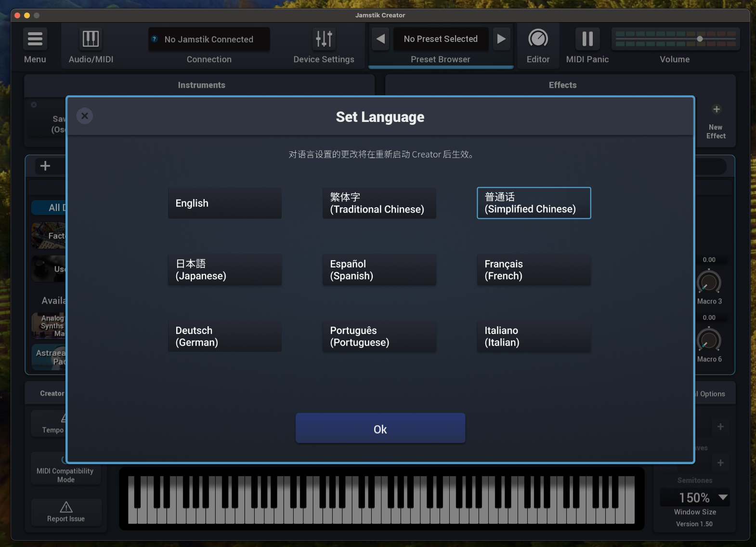Click the octaves plus button
The width and height of the screenshot is (756, 547).
point(721,427)
